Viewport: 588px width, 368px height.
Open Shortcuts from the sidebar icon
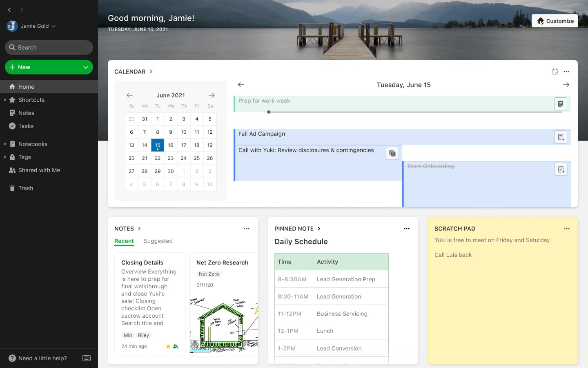coord(11,100)
